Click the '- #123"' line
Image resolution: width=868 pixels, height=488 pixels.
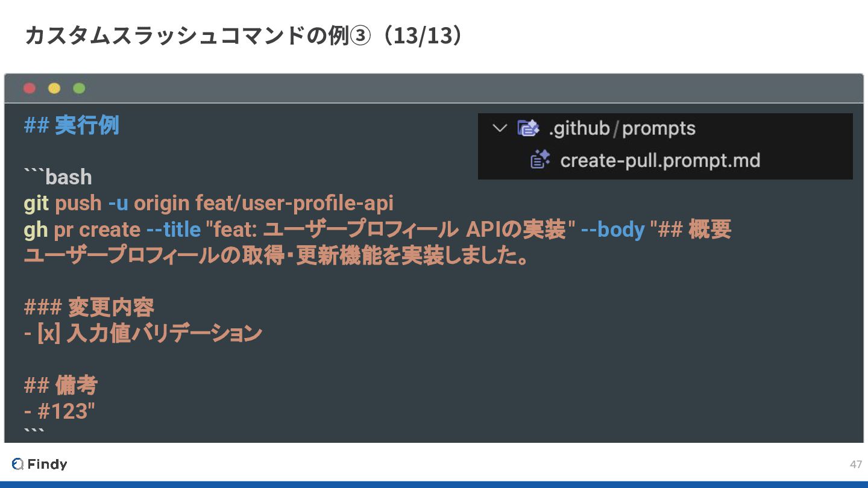(x=60, y=411)
